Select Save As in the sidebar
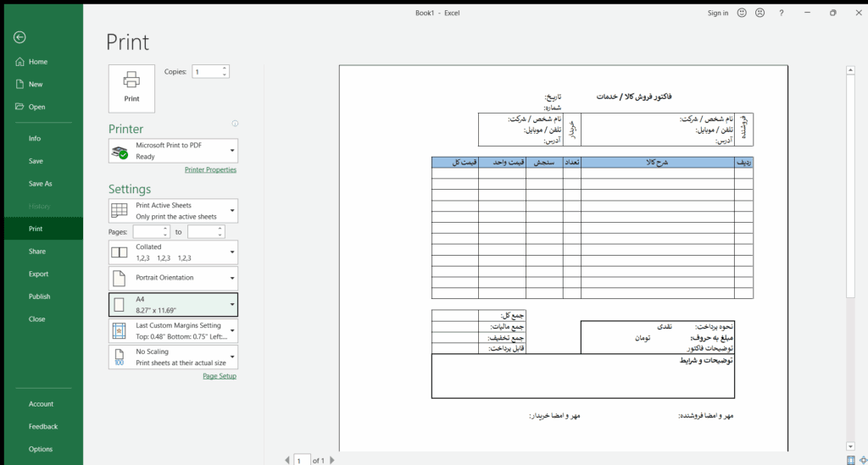 coord(40,184)
